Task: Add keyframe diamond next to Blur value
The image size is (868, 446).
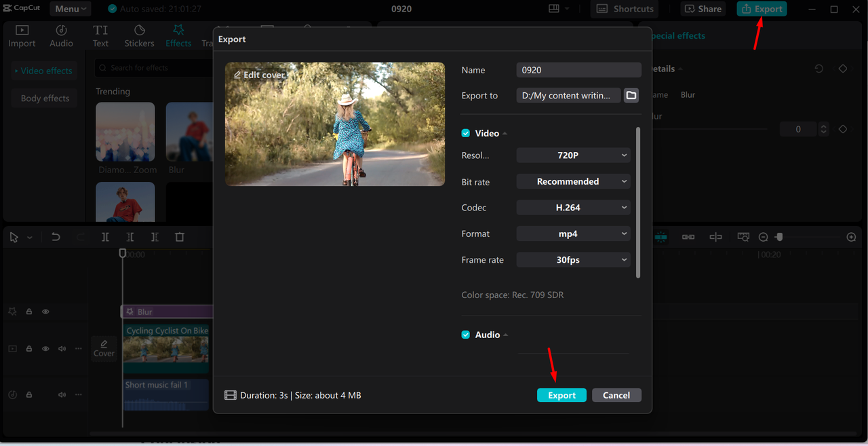Action: point(843,129)
